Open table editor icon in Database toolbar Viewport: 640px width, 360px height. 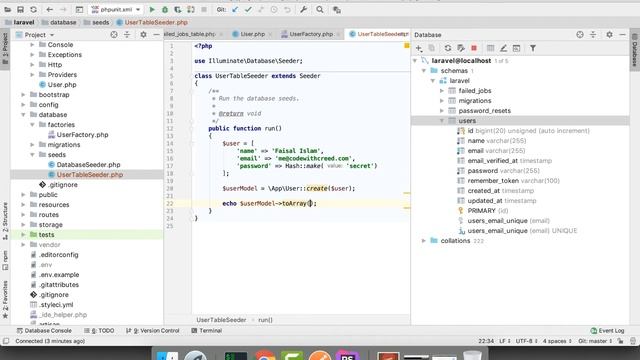491,48
